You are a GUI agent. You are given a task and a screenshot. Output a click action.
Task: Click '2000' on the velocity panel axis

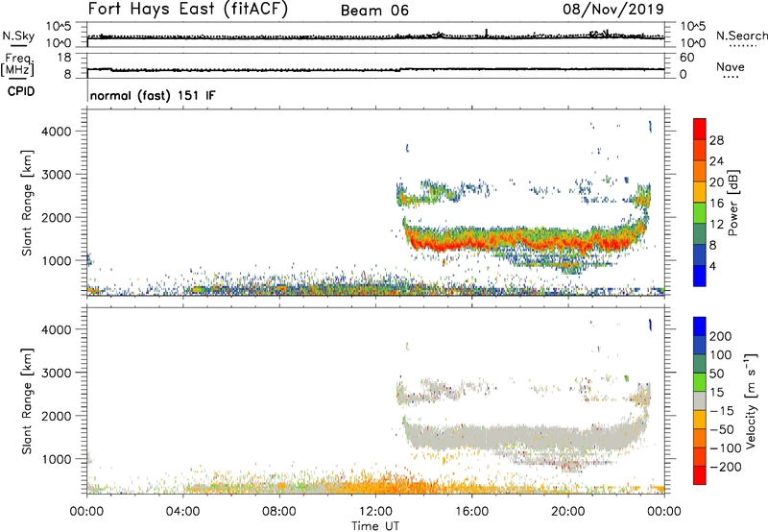(57, 416)
